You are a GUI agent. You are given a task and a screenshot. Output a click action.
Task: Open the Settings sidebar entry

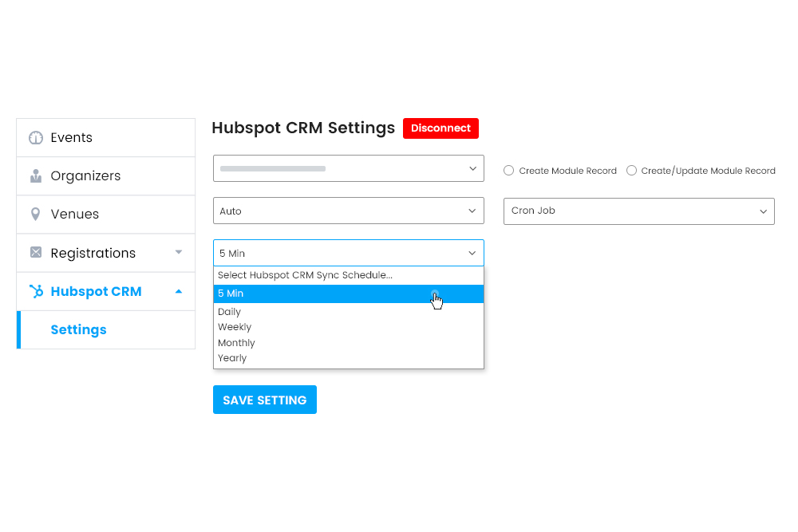pos(78,329)
